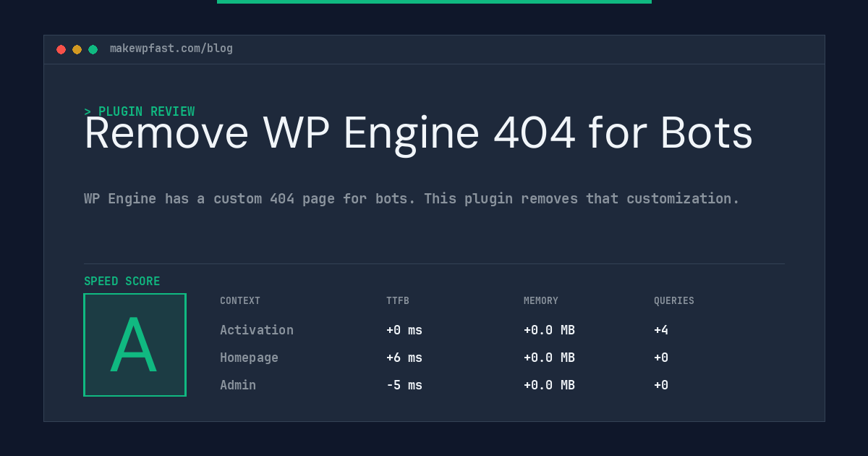Click the Admin queries value '+0'
Screen dimensions: 868x456
click(x=661, y=385)
